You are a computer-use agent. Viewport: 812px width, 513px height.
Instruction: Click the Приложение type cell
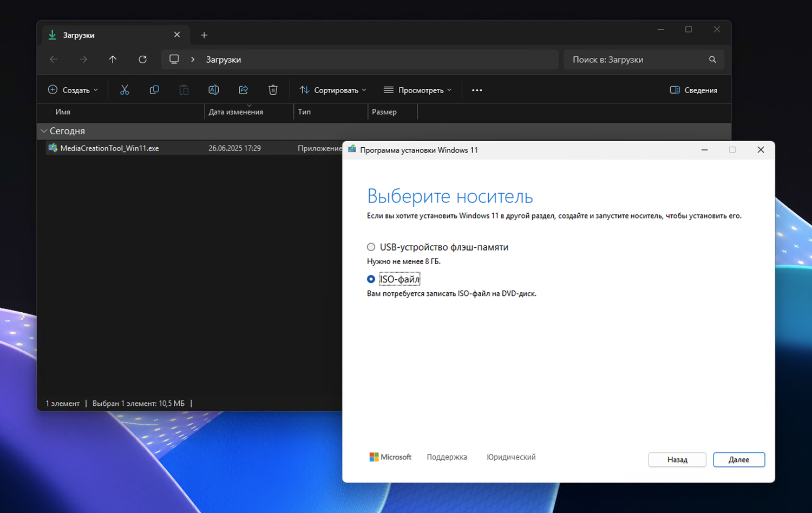pos(320,148)
